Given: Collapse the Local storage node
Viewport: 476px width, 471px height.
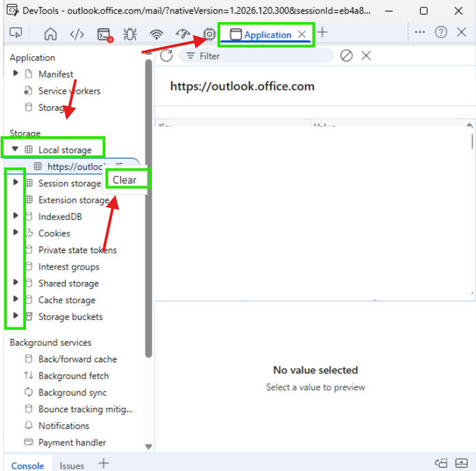Looking at the screenshot, I should pos(15,149).
